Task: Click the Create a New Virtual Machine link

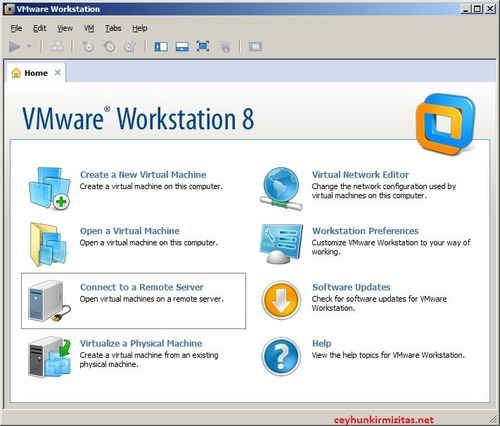Action: [x=143, y=175]
